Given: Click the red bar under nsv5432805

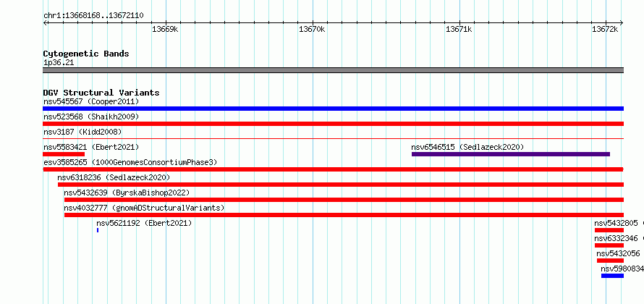Looking at the screenshot, I should (x=609, y=230).
